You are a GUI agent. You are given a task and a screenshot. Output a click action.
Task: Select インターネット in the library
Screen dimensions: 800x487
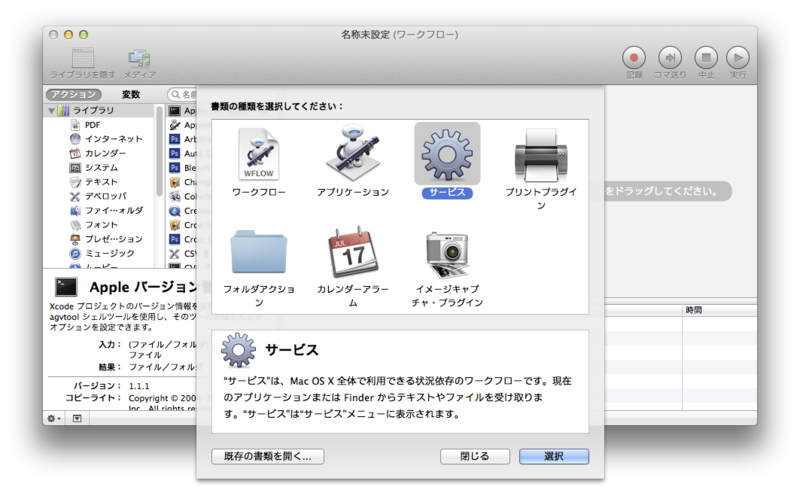[113, 139]
